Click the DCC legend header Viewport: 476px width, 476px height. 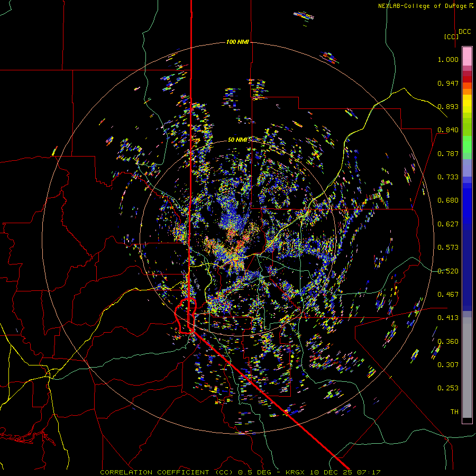tap(465, 32)
